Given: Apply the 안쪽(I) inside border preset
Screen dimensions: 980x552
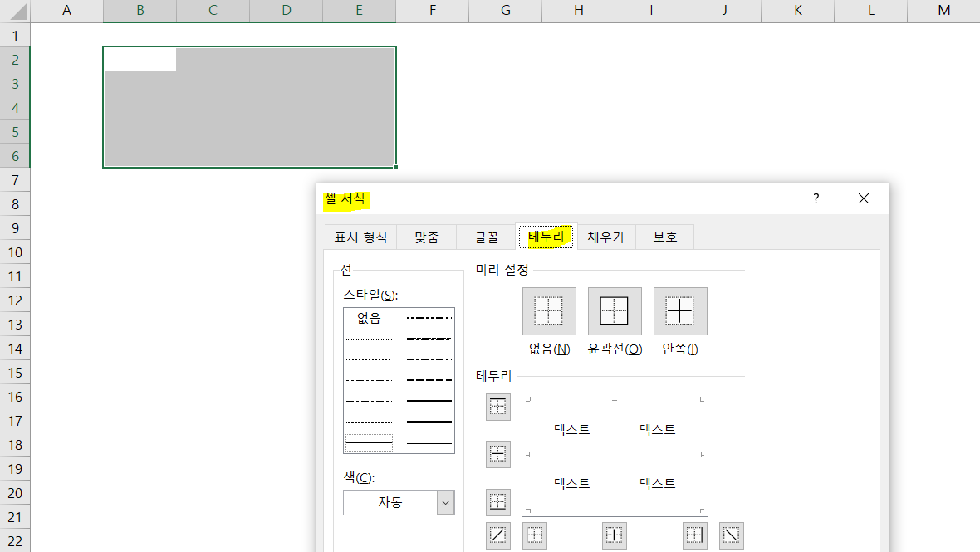Looking at the screenshot, I should point(680,311).
